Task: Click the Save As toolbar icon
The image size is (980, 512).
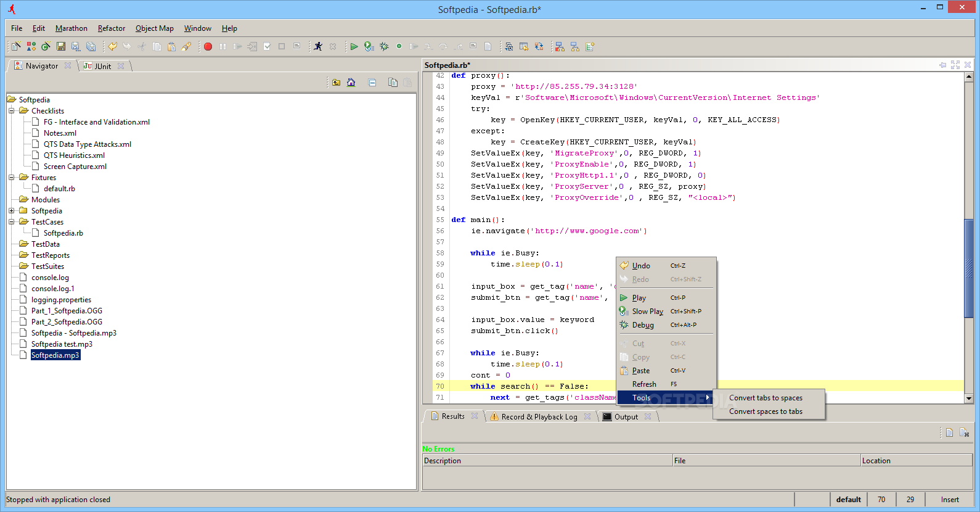Action: point(75,46)
